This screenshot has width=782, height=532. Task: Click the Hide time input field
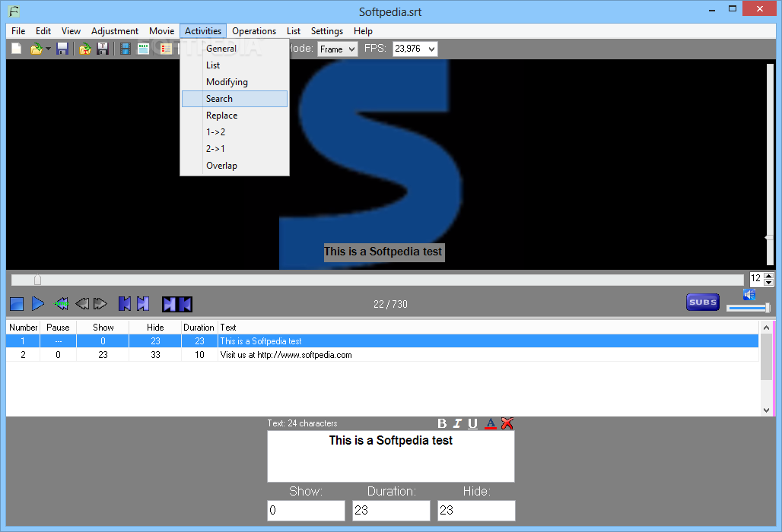(476, 511)
